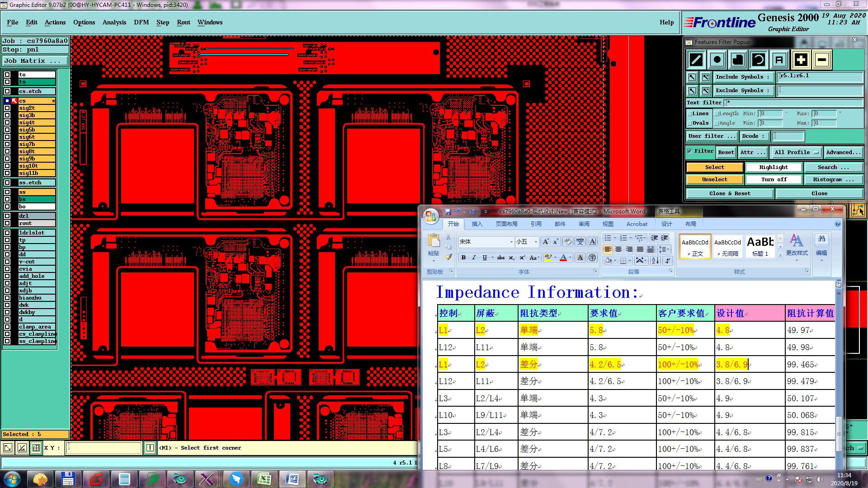
Task: Toggle the Filter checkbox in Features Filter Popup
Action: click(689, 151)
